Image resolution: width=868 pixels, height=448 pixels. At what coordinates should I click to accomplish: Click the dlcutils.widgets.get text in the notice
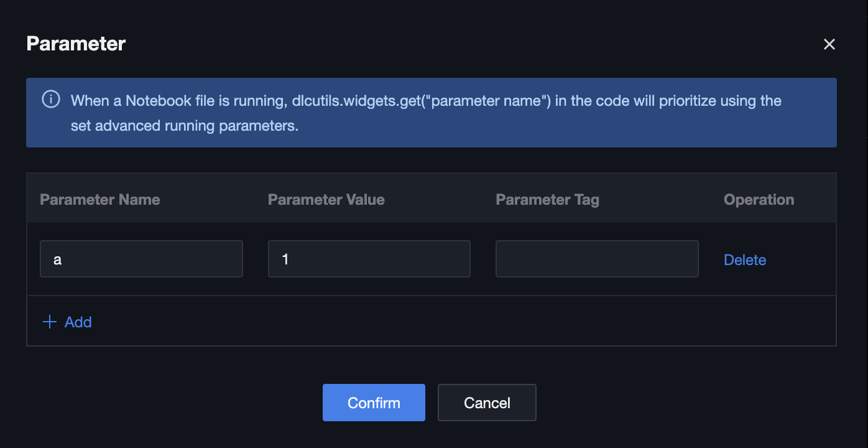pos(358,101)
